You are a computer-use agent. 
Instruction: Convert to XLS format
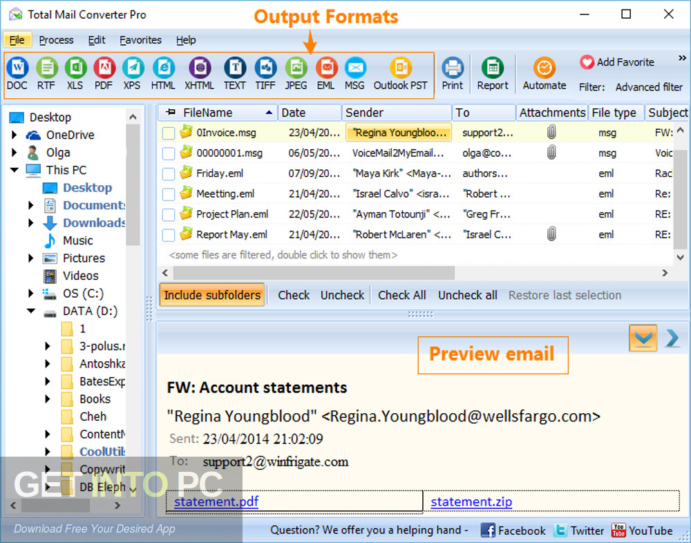(x=75, y=74)
